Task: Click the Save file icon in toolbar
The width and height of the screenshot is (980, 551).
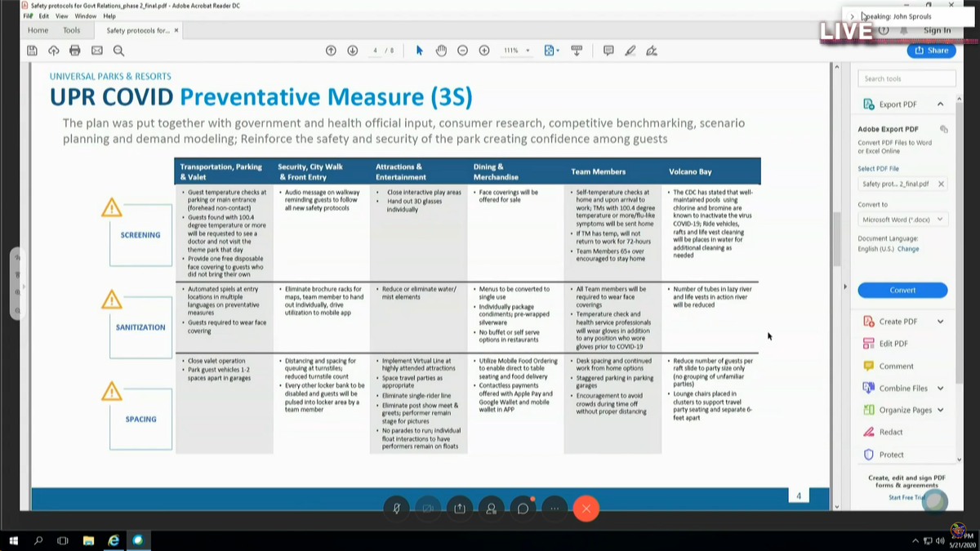Action: pos(32,51)
